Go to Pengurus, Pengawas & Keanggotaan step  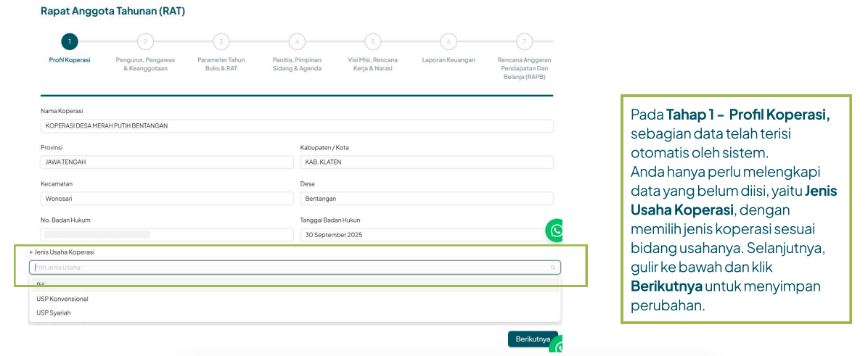coord(145,64)
